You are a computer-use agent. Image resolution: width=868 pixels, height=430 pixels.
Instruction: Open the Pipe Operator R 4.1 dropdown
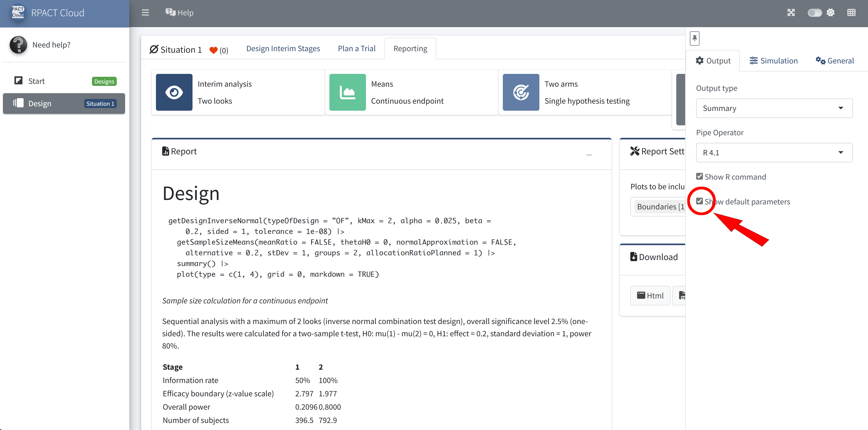774,152
